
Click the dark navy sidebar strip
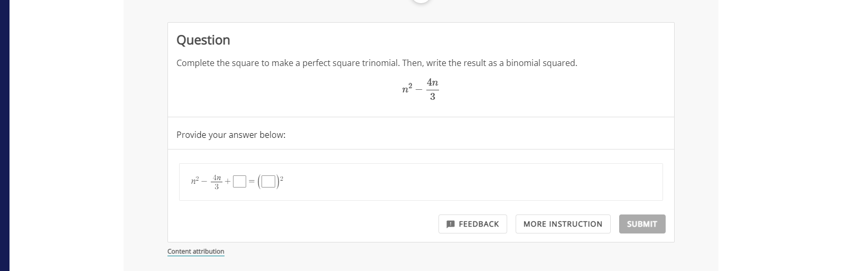(x=5, y=135)
